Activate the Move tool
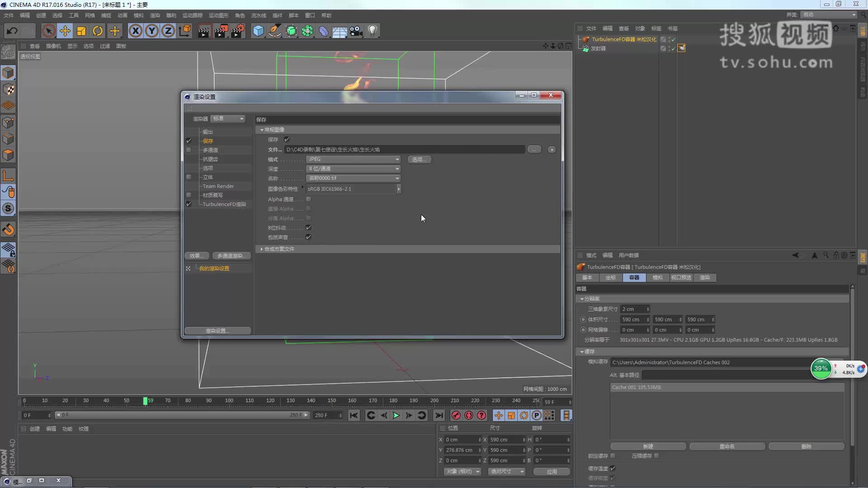Image resolution: width=868 pixels, height=488 pixels. [65, 31]
